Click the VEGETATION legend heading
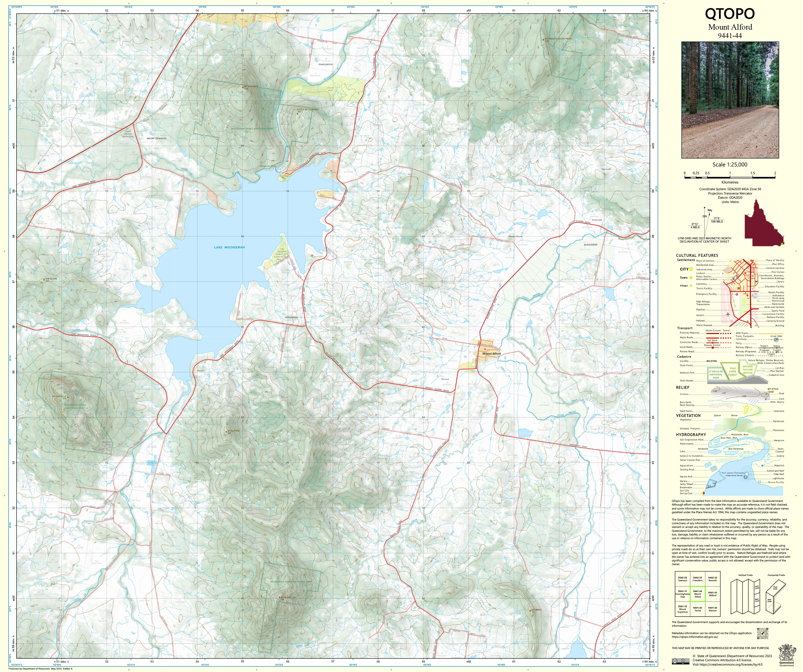 pyautogui.click(x=688, y=415)
